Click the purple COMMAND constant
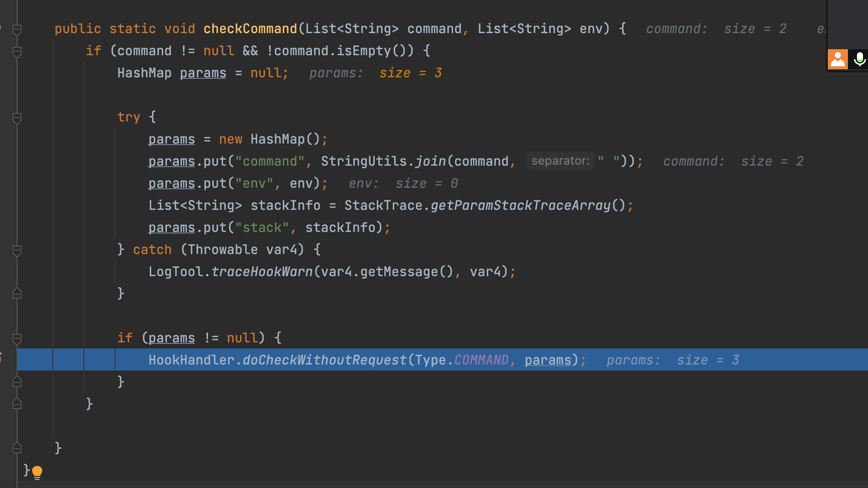868x488 pixels. (x=481, y=360)
